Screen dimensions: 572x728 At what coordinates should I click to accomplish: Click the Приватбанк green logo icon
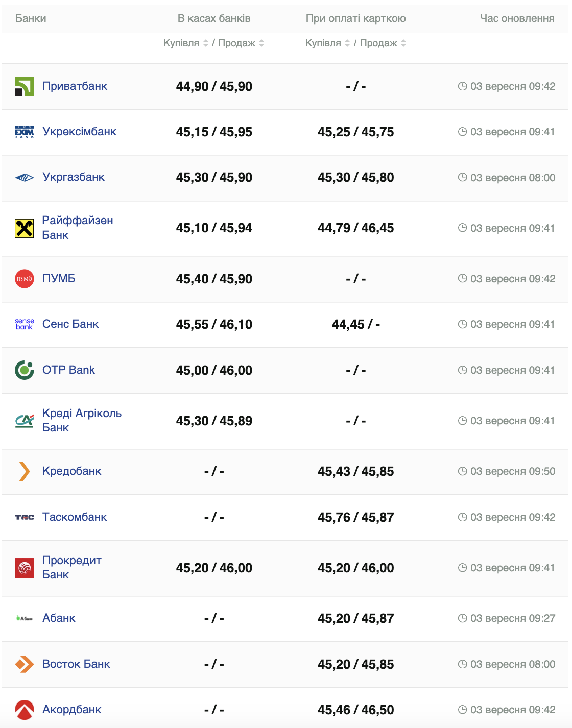25,86
